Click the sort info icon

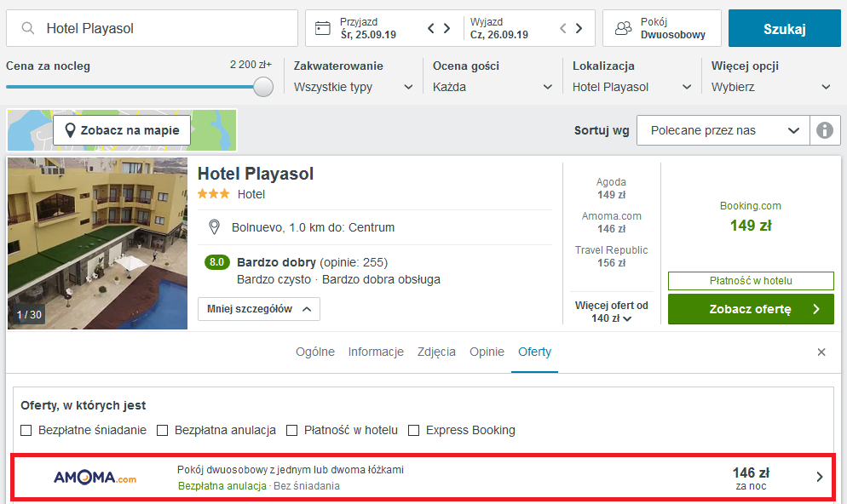pos(824,130)
